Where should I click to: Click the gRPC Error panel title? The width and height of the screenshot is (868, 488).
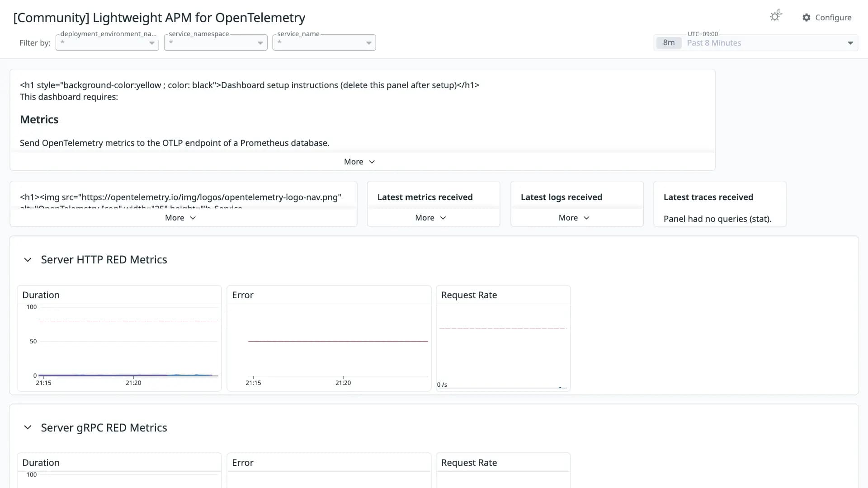[243, 463]
